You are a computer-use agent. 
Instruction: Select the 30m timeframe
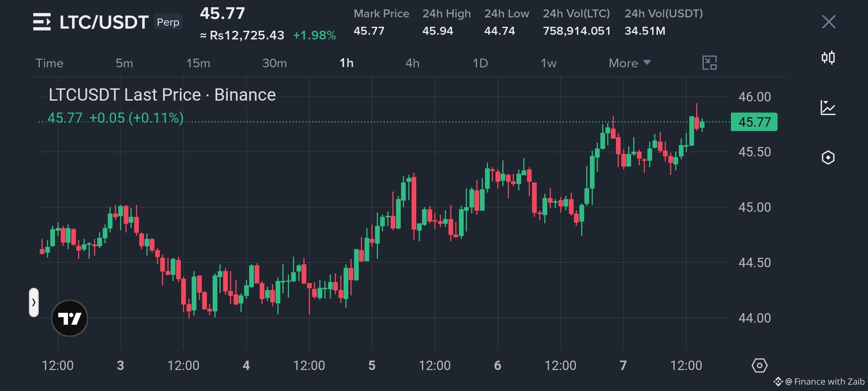point(275,63)
